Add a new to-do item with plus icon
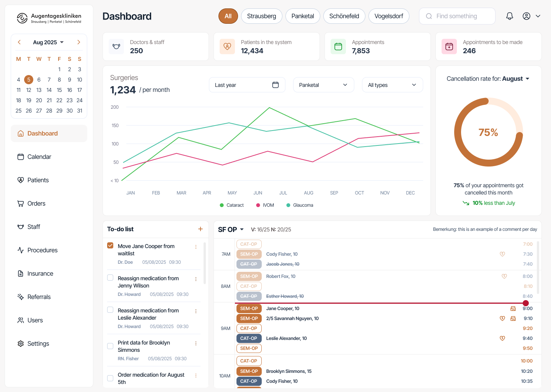 [200, 229]
